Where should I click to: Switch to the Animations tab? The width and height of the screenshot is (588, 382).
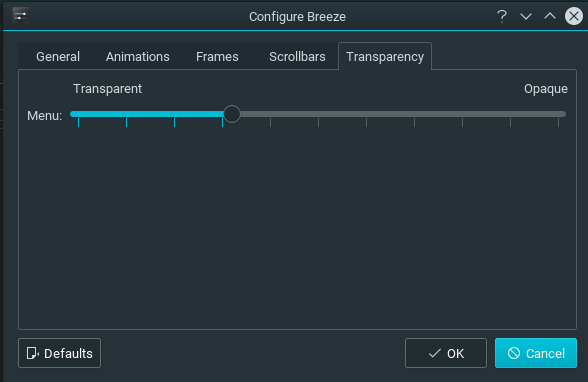point(138,57)
